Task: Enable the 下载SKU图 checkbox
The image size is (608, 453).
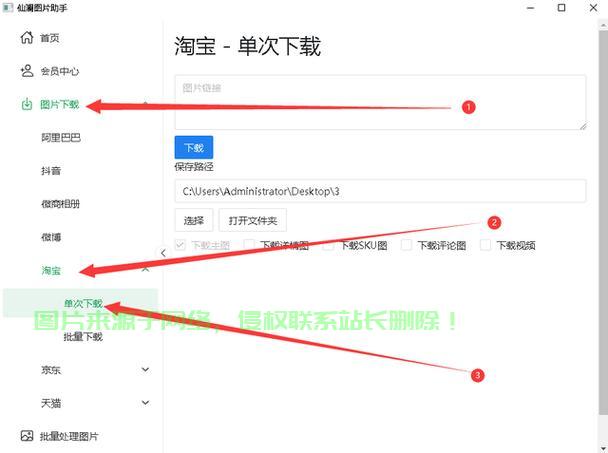Action: (x=328, y=245)
